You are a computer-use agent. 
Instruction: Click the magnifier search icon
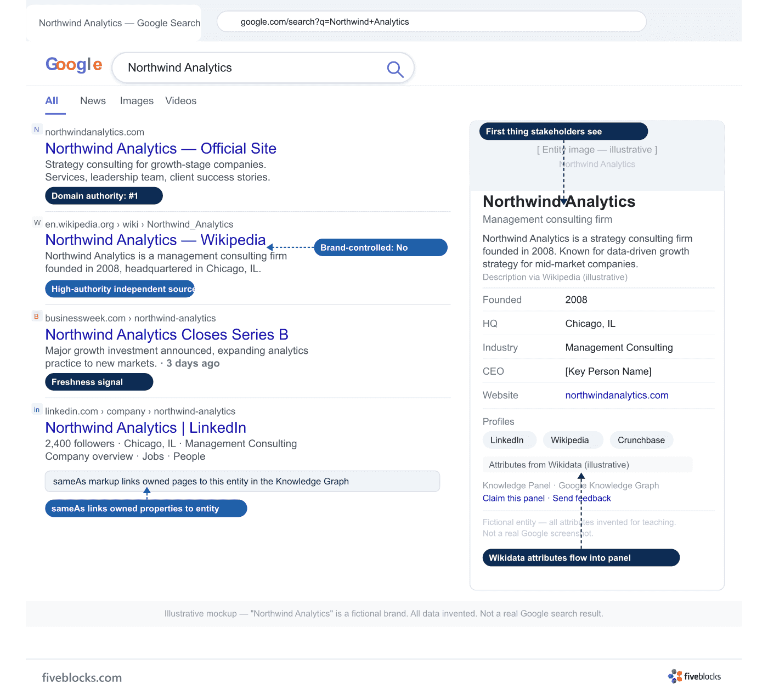(x=395, y=69)
